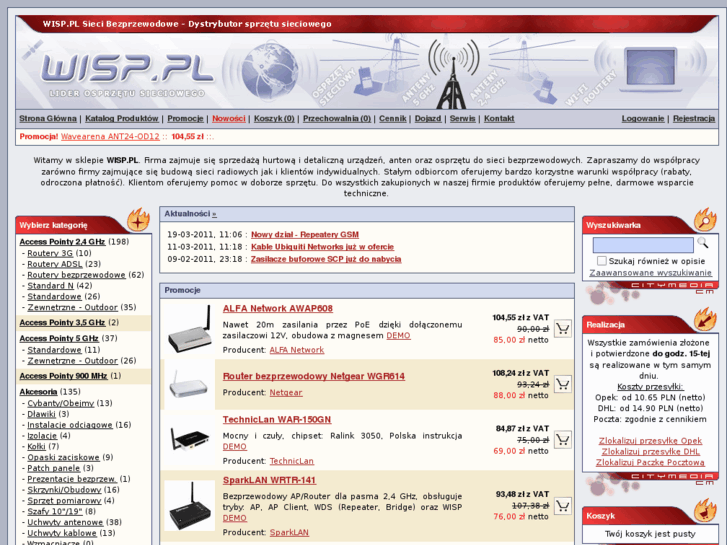
Task: Open ALFA Network AWAP608 product image
Action: click(190, 329)
